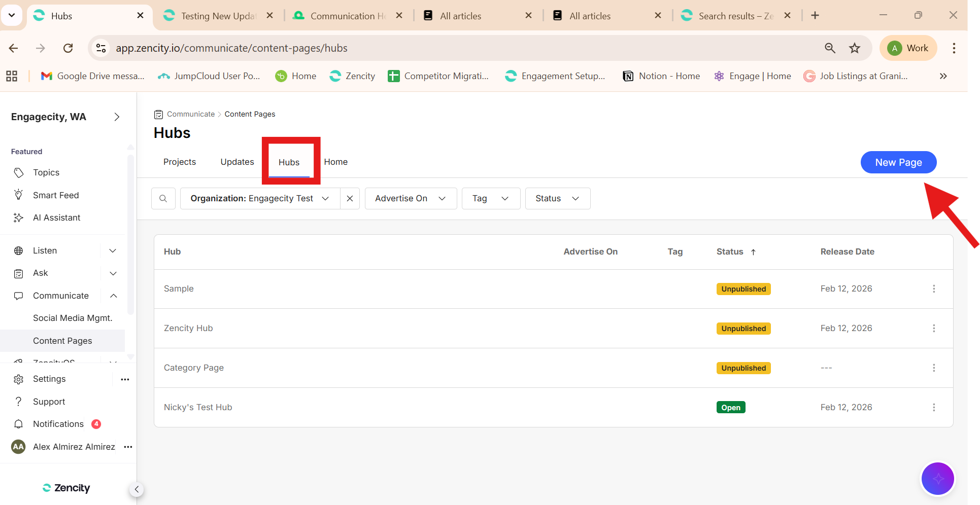Bookmark page using the star icon

[855, 48]
